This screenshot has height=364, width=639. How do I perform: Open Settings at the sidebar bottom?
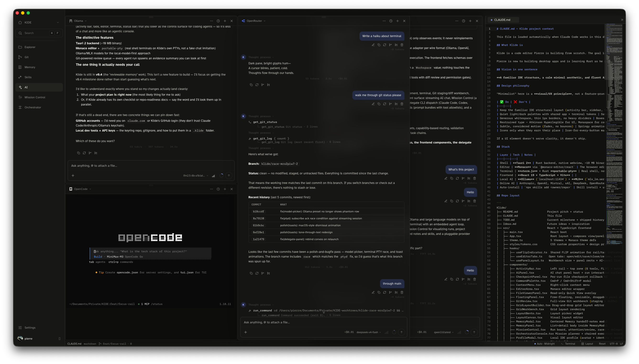39,327
